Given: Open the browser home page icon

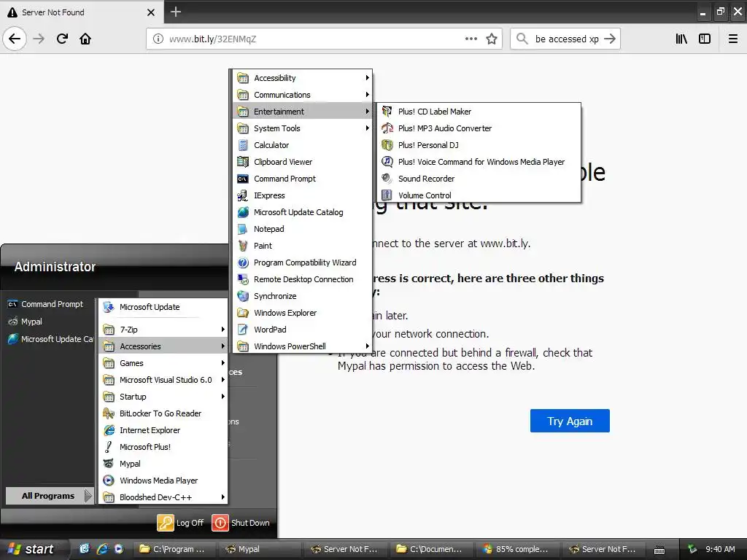Looking at the screenshot, I should (85, 39).
